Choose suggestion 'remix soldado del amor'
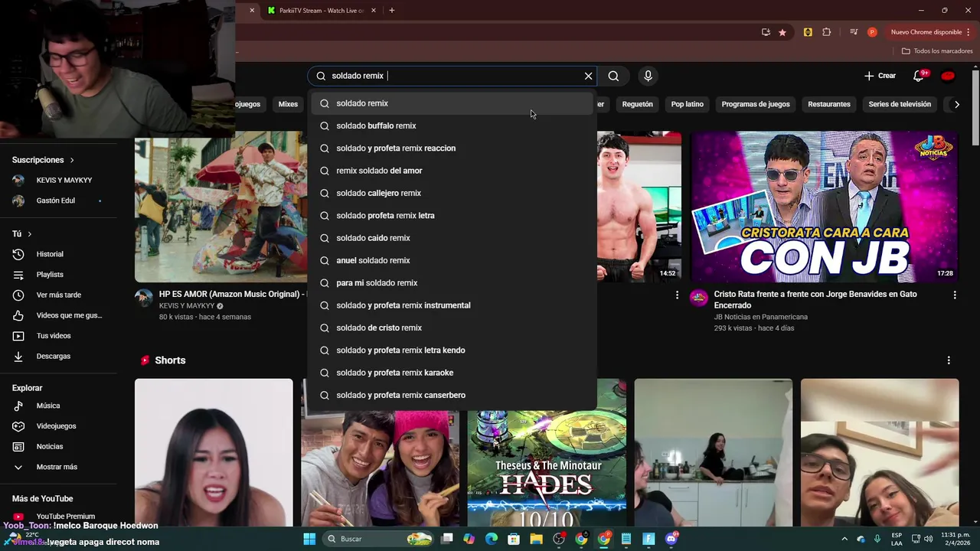 click(452, 171)
